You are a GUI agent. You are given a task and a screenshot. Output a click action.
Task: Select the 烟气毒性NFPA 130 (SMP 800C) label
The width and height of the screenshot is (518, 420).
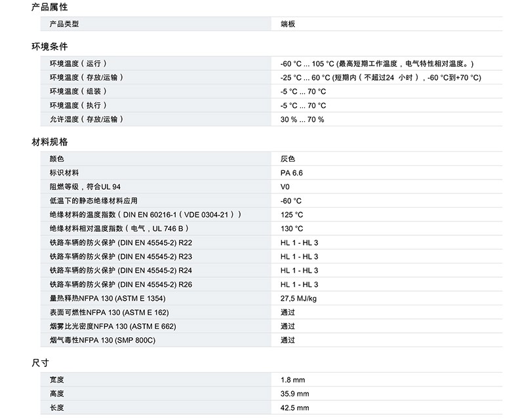point(102,340)
